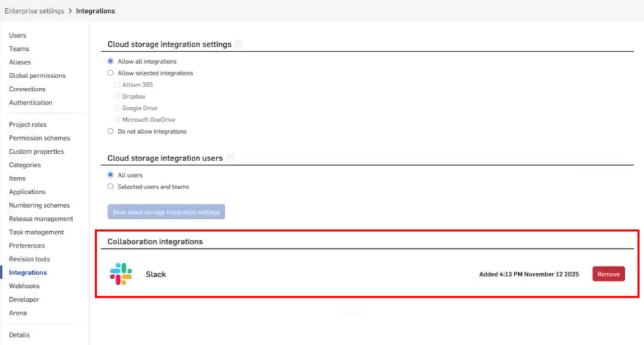Screen dimensions: 644x345
Task: Go to Release management
Action: 41,219
